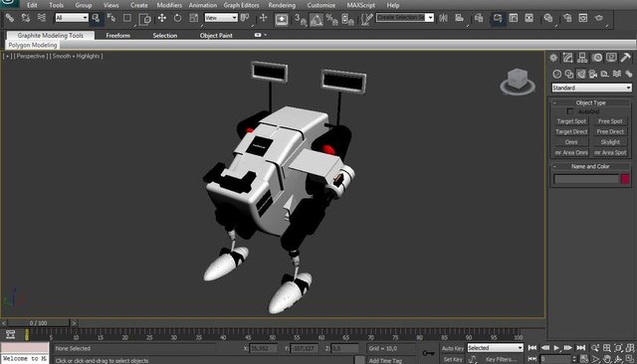This screenshot has width=637, height=364.
Task: Open the Graph Editors menu
Action: pos(241,5)
